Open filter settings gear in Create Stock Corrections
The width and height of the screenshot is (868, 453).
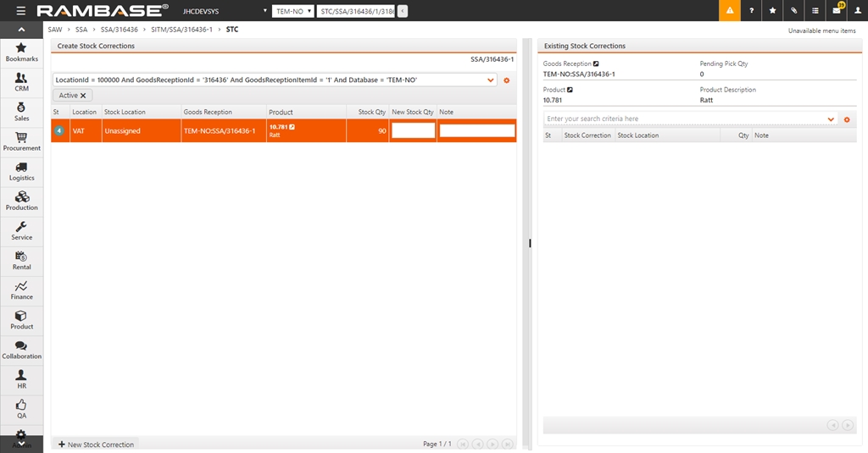point(507,80)
